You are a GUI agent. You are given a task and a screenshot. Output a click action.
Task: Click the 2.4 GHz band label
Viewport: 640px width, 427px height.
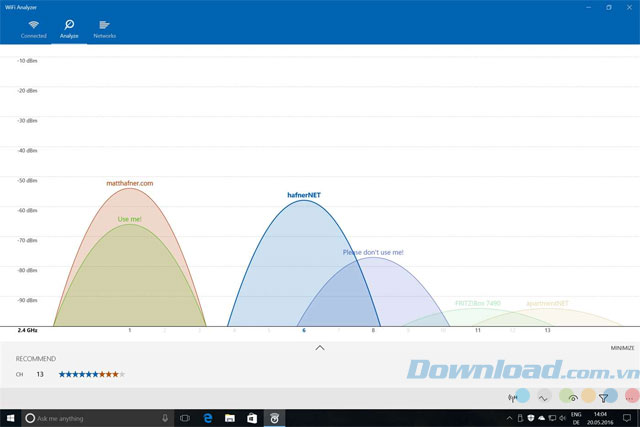[27, 330]
